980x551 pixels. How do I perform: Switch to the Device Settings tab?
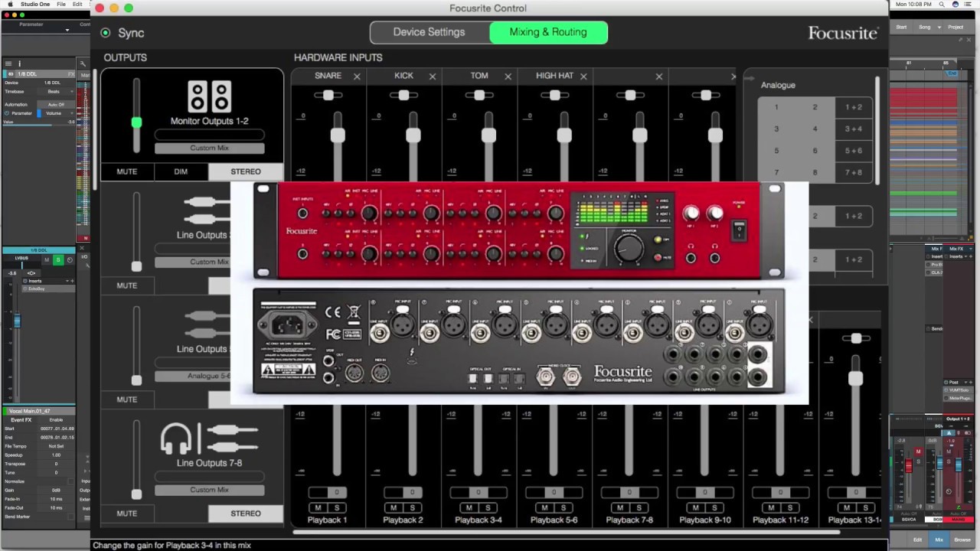(x=429, y=32)
